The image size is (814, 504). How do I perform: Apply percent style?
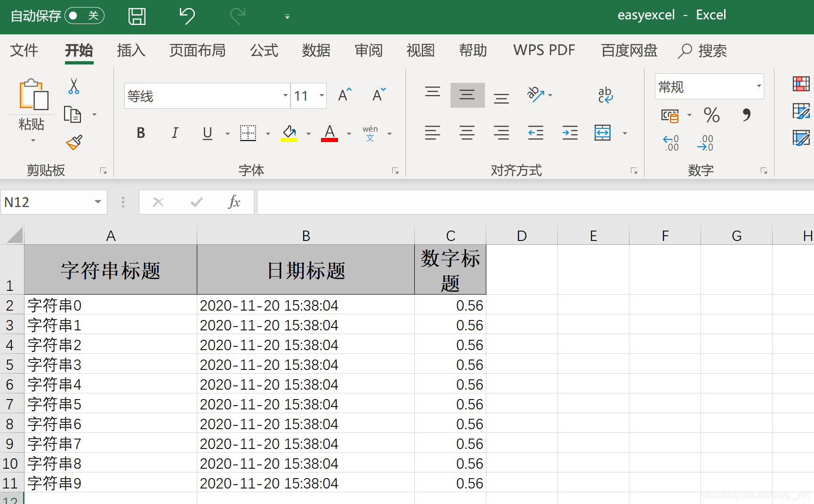(711, 115)
